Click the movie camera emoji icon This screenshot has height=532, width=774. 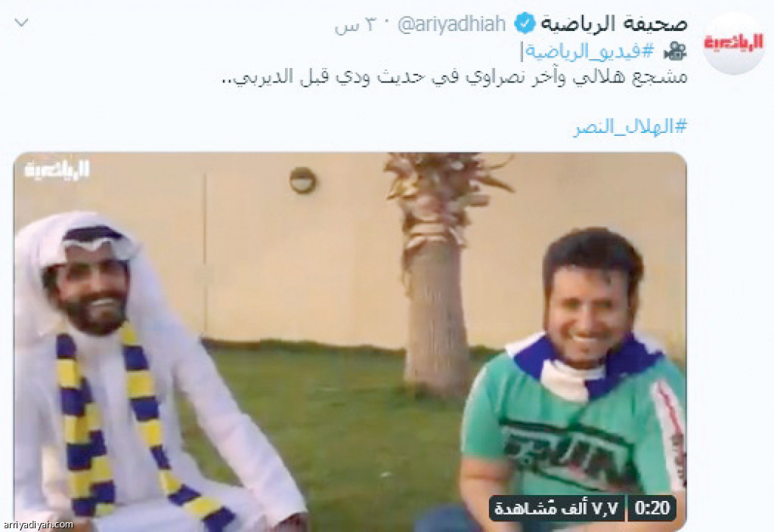point(675,51)
